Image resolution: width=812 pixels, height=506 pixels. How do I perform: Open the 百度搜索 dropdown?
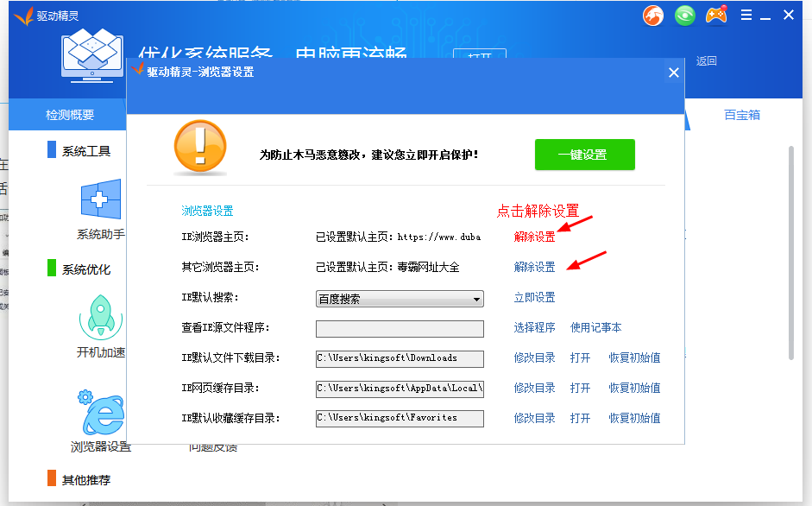(400, 299)
